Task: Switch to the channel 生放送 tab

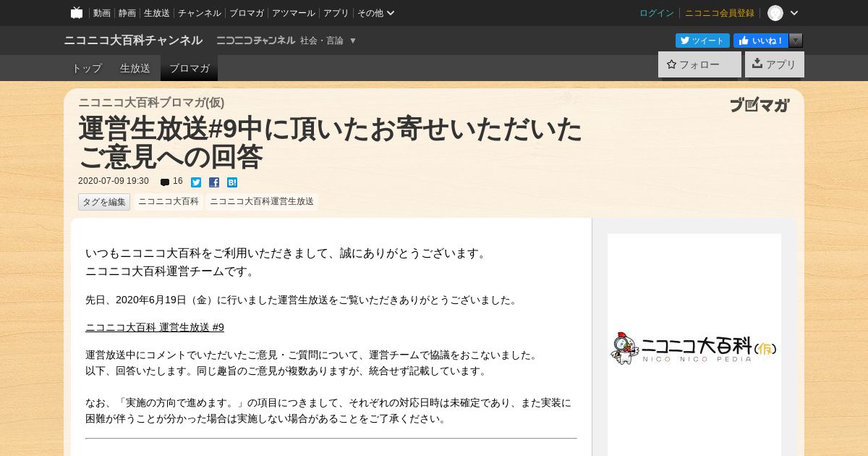Action: (135, 68)
